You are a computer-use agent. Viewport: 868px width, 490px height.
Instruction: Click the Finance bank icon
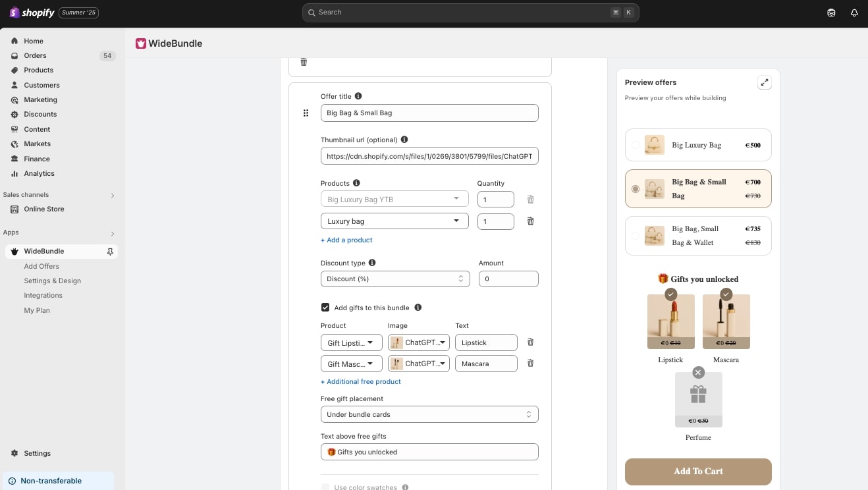click(14, 159)
